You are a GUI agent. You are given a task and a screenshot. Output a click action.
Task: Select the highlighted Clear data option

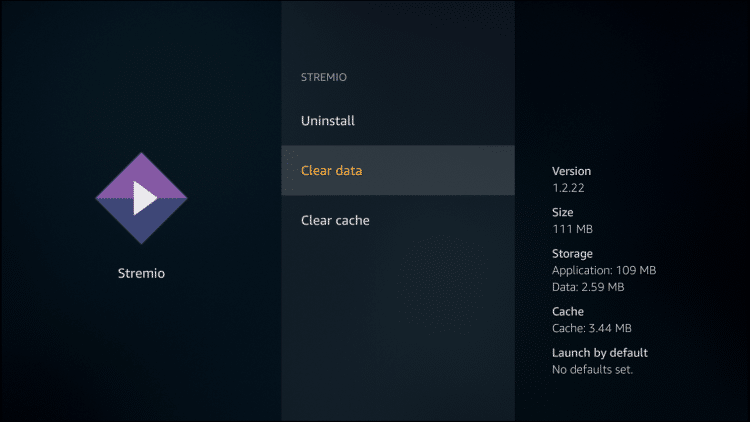[x=398, y=170]
